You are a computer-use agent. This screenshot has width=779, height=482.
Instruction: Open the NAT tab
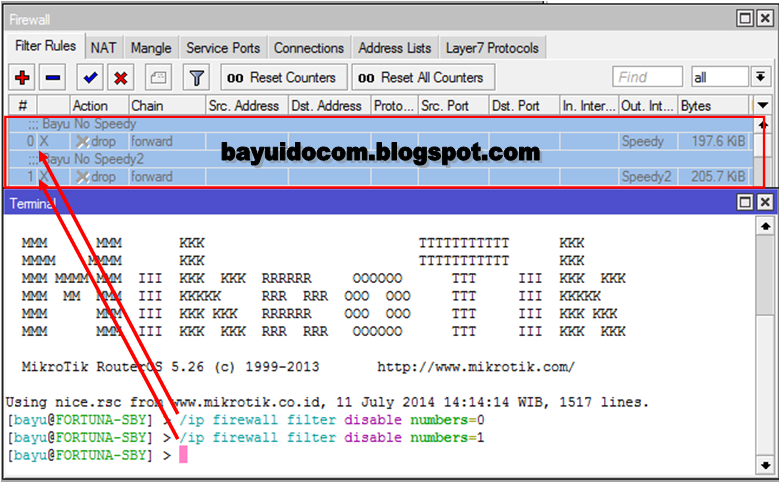(103, 48)
